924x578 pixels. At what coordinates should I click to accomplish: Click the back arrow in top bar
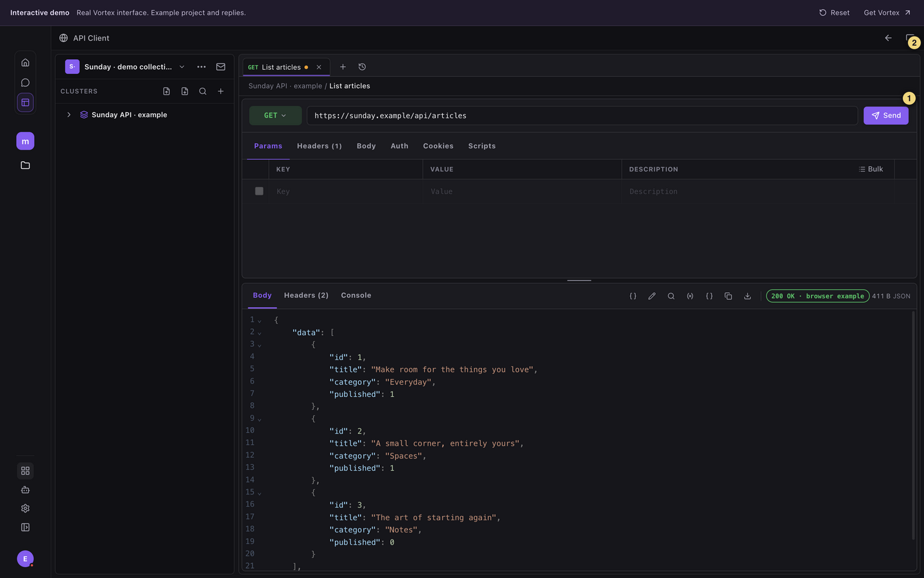(888, 38)
